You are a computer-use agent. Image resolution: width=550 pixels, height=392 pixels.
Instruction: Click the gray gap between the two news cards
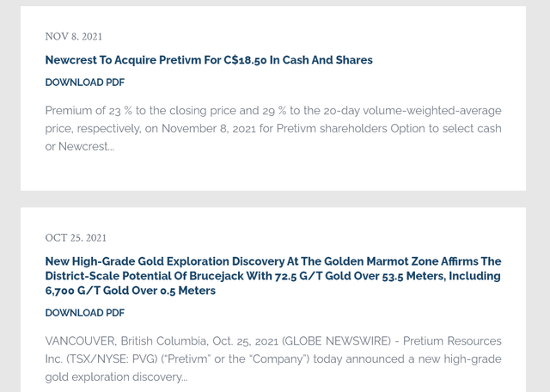point(273,199)
